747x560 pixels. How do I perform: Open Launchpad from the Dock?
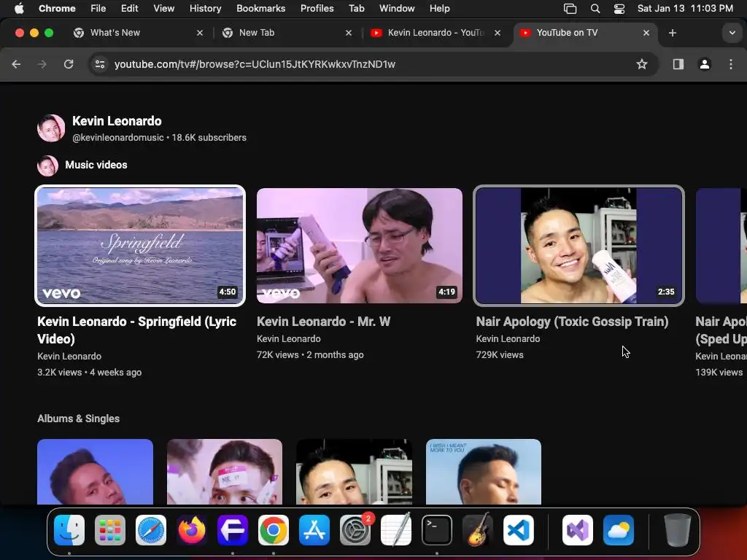point(110,530)
